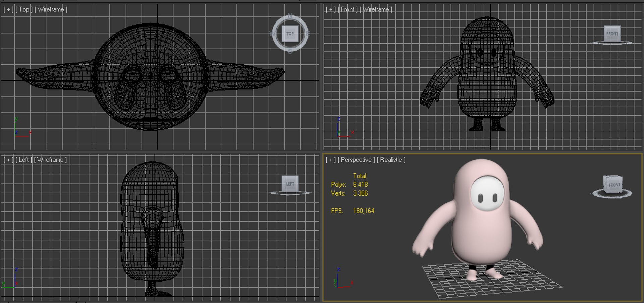
Task: Click the Total statistics header
Action: [360, 176]
